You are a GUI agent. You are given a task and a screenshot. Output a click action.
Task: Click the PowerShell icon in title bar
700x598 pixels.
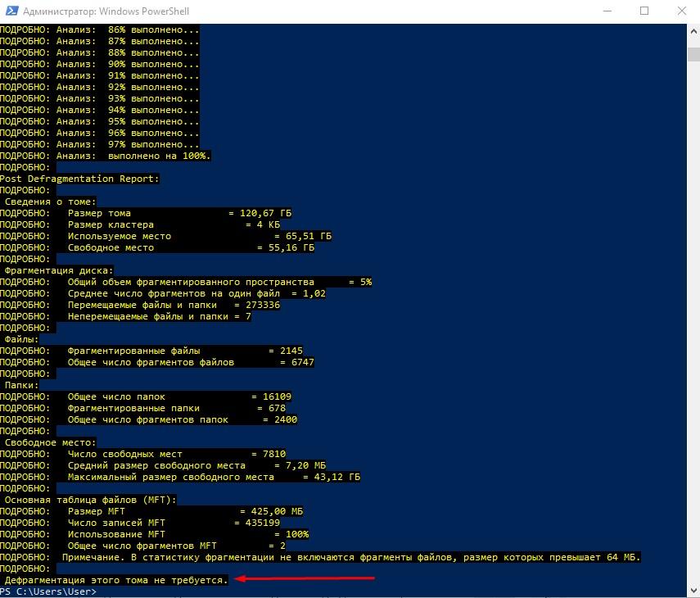point(12,11)
